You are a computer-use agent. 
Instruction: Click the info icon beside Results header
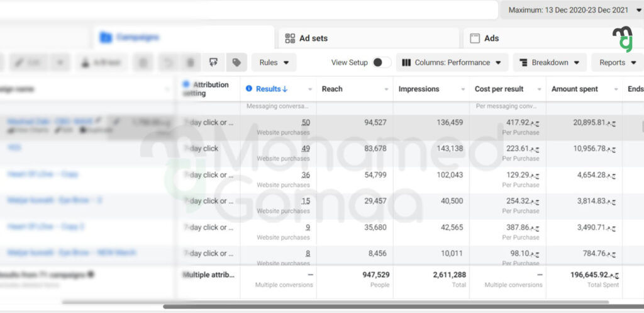[x=249, y=89]
